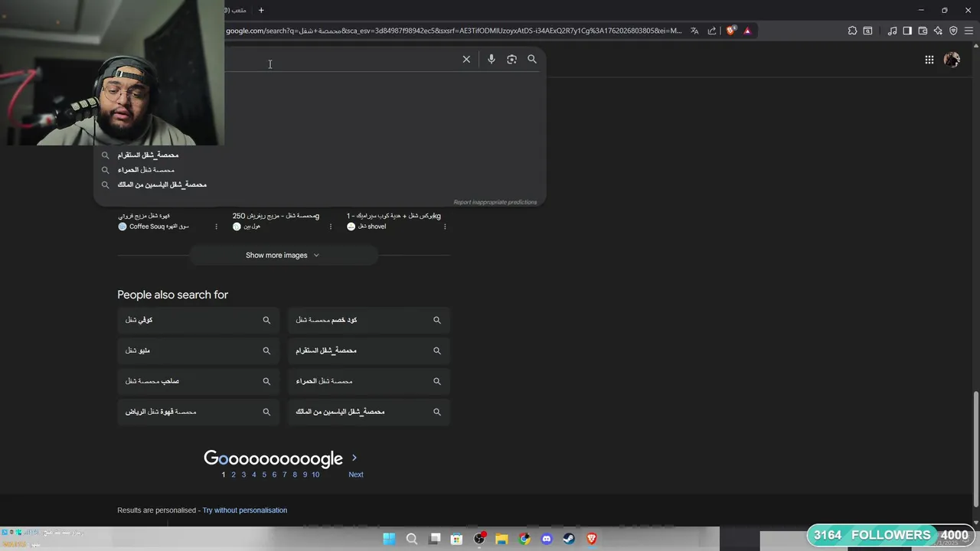Open Brave Shields lion icon
The image size is (980, 551).
click(x=731, y=31)
